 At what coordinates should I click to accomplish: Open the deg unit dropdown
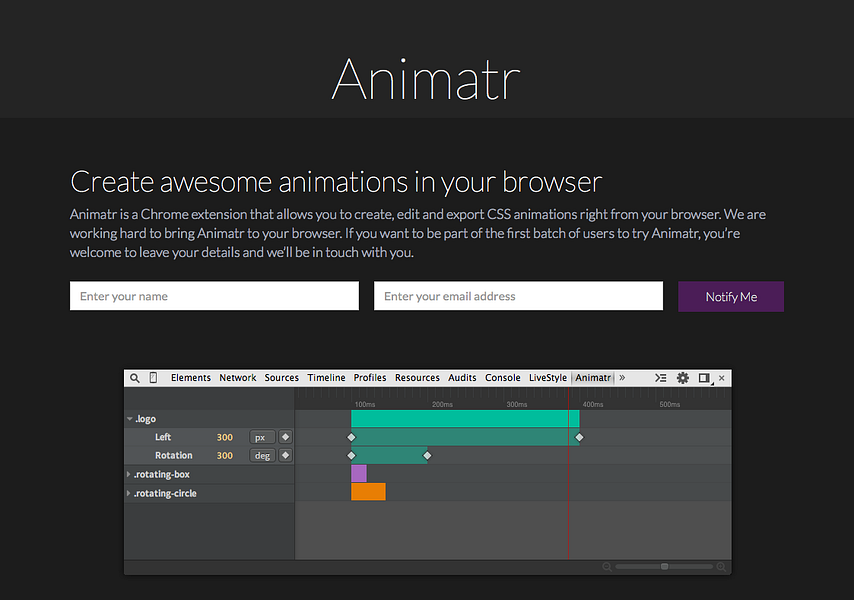tap(263, 456)
